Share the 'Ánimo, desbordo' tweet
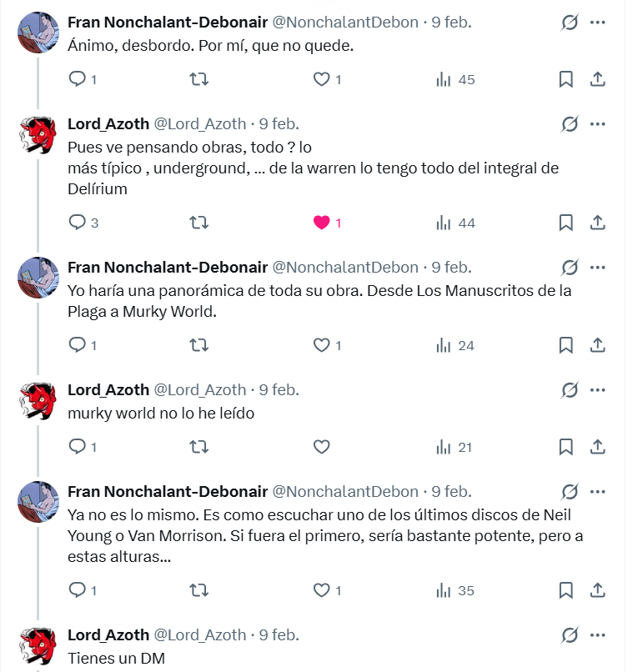Image resolution: width=633 pixels, height=672 pixels. 597,80
